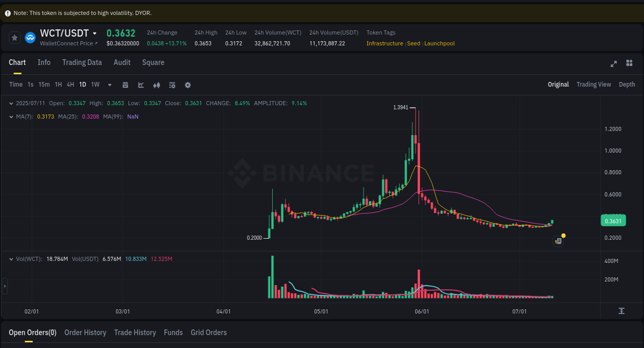Expand chart to fullscreen with arrows icon

point(614,63)
